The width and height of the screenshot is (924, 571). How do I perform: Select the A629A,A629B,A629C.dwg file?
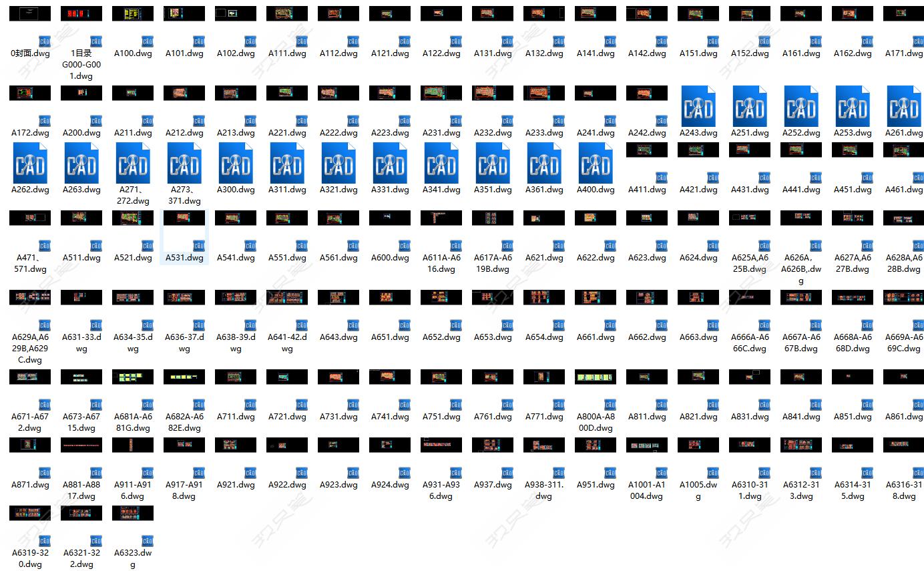(30, 298)
